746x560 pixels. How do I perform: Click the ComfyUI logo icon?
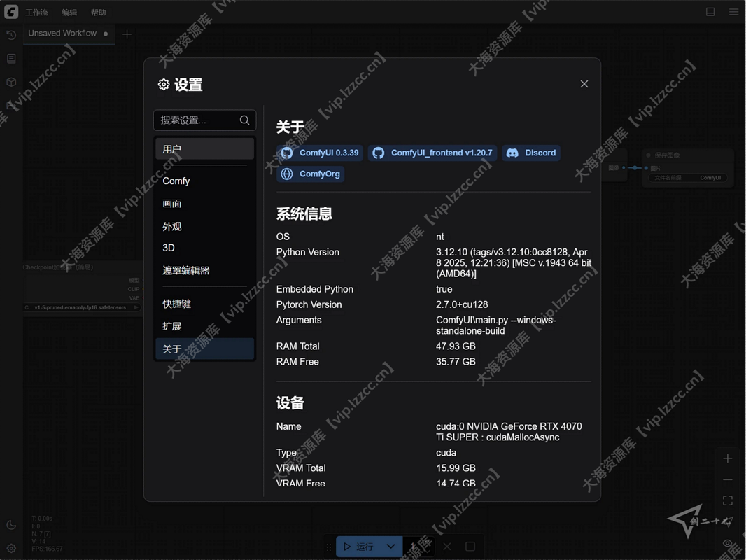point(11,12)
